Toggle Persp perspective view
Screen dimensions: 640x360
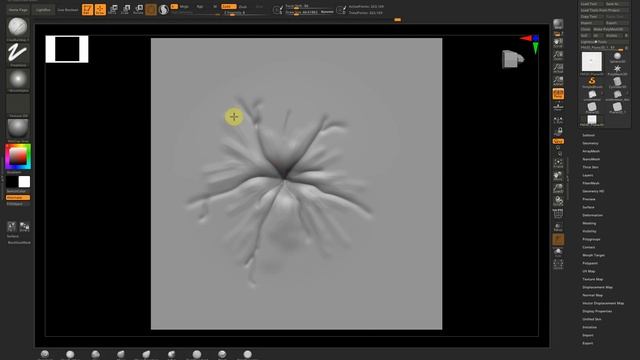tap(558, 94)
